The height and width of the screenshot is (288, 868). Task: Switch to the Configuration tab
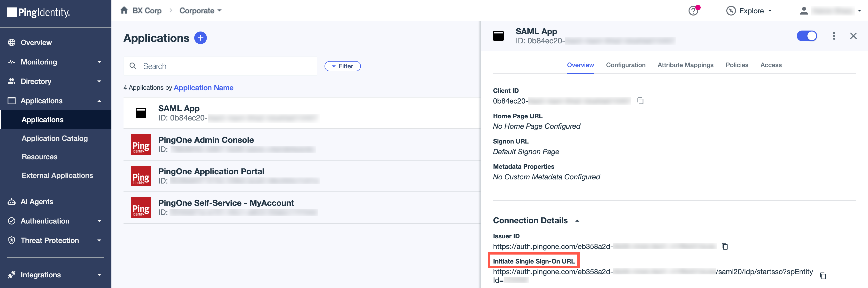pyautogui.click(x=626, y=65)
